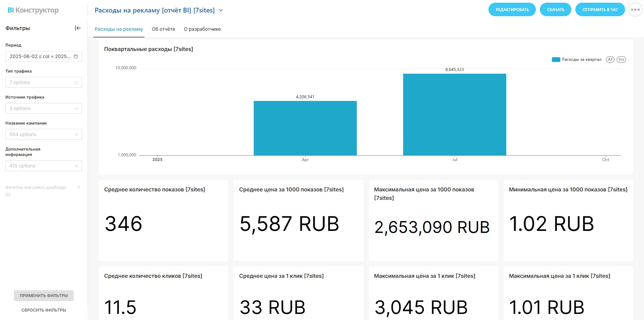Toggle the Расходы за квартал legend series
This screenshot has width=644, height=320.
tap(576, 59)
